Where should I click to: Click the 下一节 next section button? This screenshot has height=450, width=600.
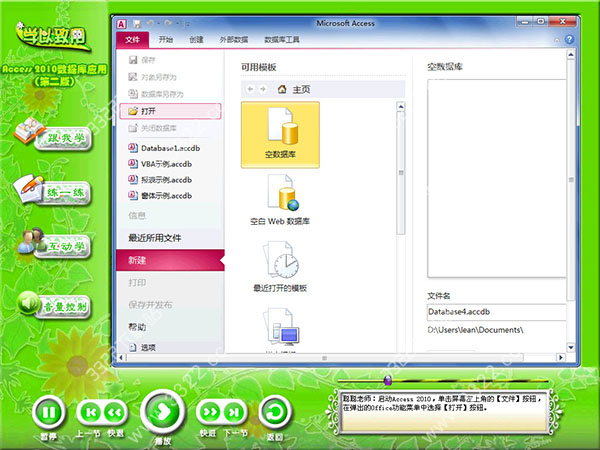pos(234,412)
